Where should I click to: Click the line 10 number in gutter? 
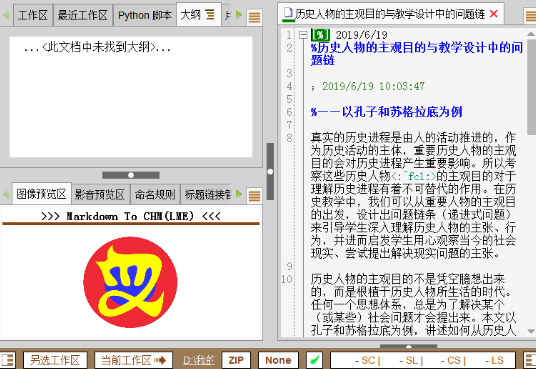[x=287, y=279]
